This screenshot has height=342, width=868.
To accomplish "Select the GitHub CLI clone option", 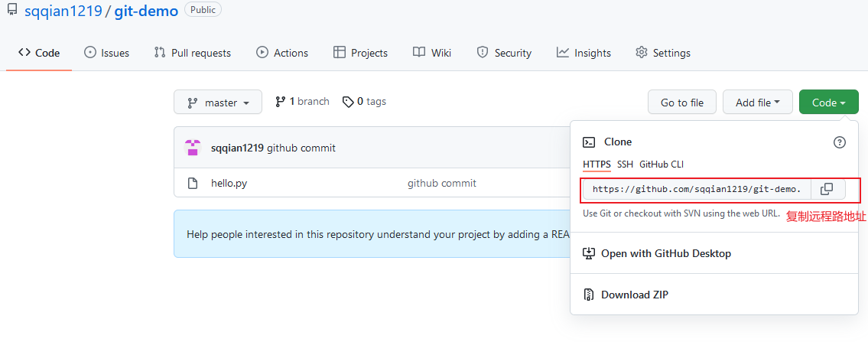I will pos(662,164).
